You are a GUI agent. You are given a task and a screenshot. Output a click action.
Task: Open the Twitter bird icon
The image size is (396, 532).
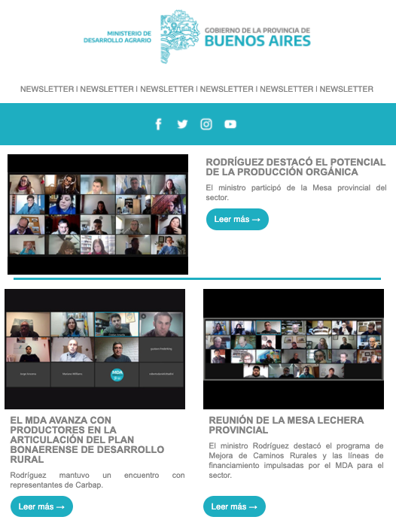click(x=182, y=124)
